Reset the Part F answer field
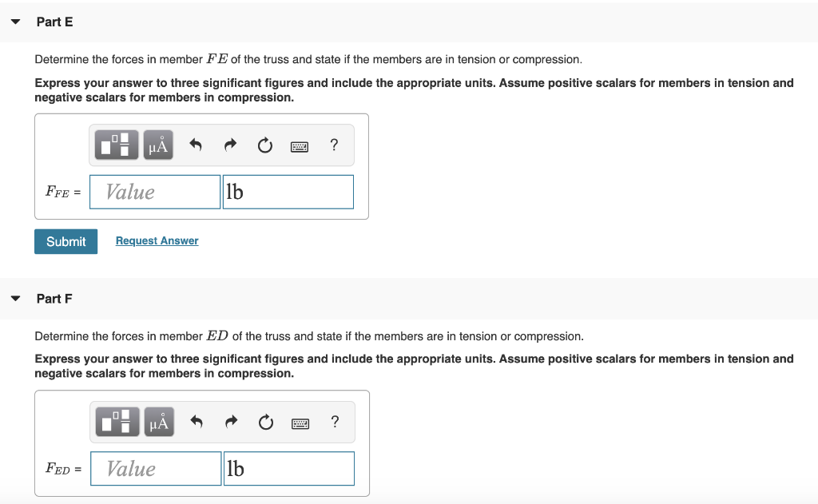This screenshot has width=818, height=504. 266,422
